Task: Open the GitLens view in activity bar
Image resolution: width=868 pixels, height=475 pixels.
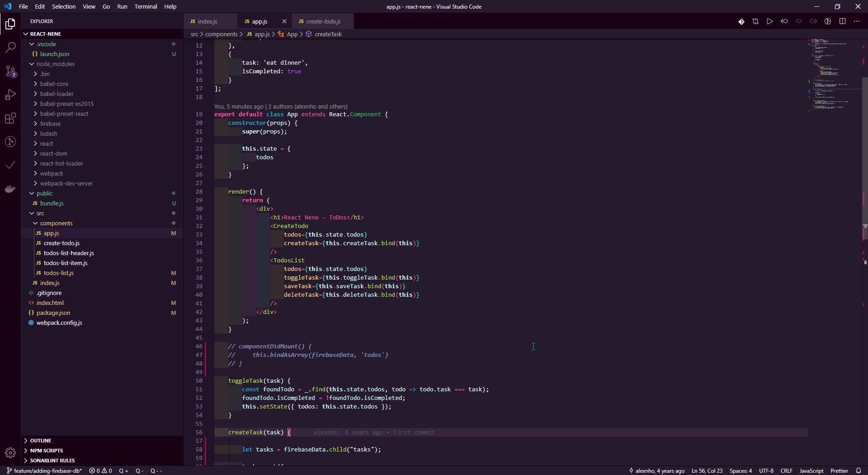Action: [x=10, y=142]
